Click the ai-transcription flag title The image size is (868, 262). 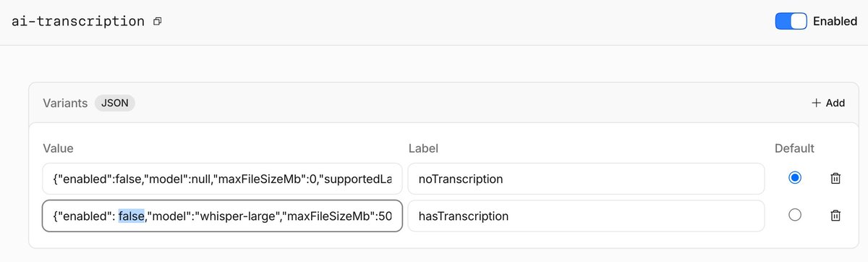coord(78,22)
